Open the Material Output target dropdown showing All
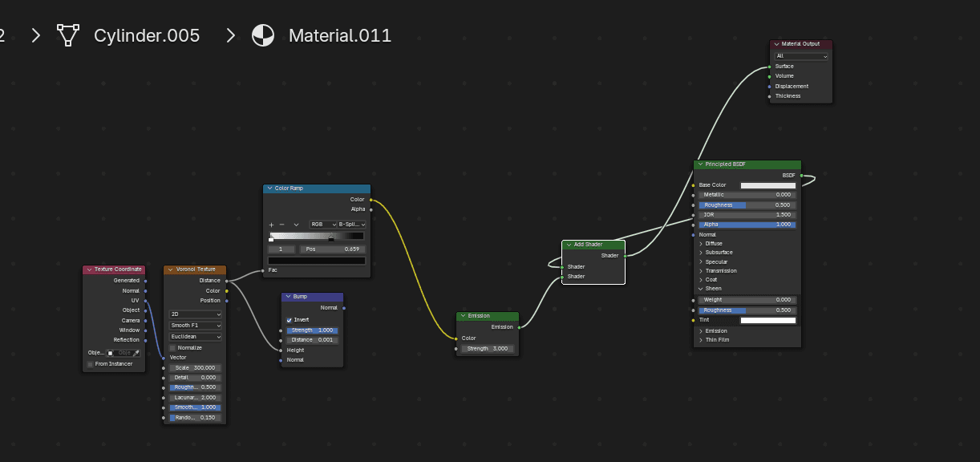Viewport: 980px width, 462px height. click(x=800, y=56)
